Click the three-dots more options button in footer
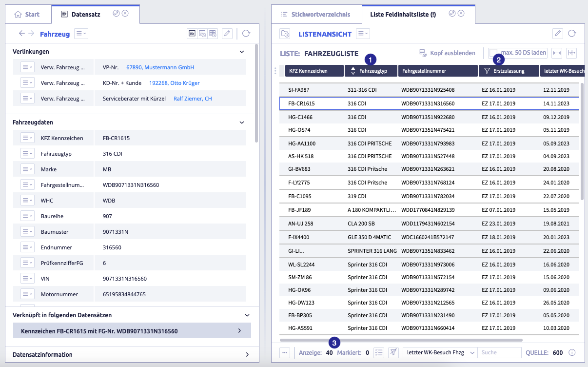The width and height of the screenshot is (588, 367). [286, 352]
